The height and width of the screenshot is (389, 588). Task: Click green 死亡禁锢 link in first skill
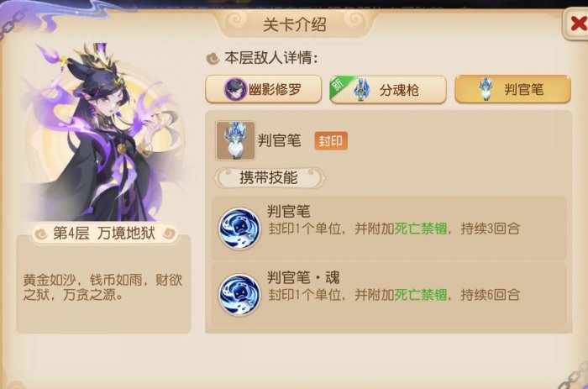pyautogui.click(x=421, y=229)
